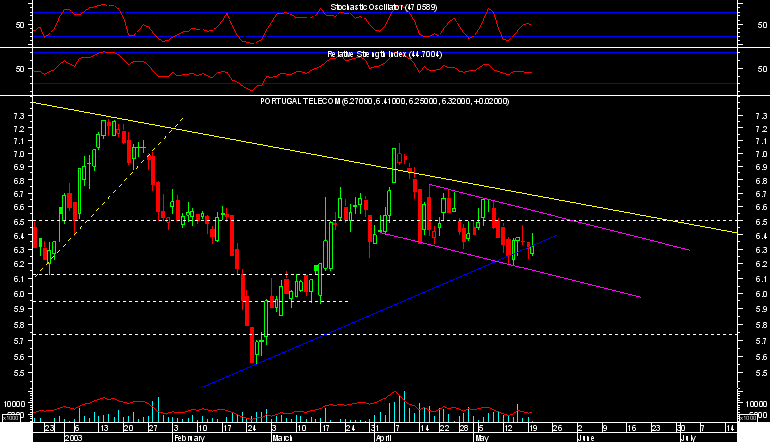
Task: Click the 6.1 price label on right axis
Action: (762, 279)
